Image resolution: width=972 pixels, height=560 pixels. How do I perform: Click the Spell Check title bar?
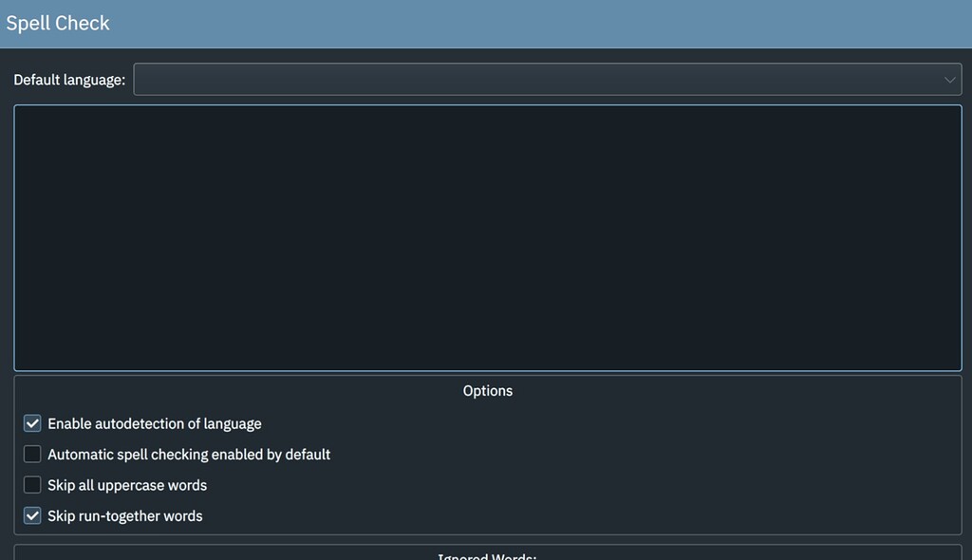pyautogui.click(x=58, y=22)
